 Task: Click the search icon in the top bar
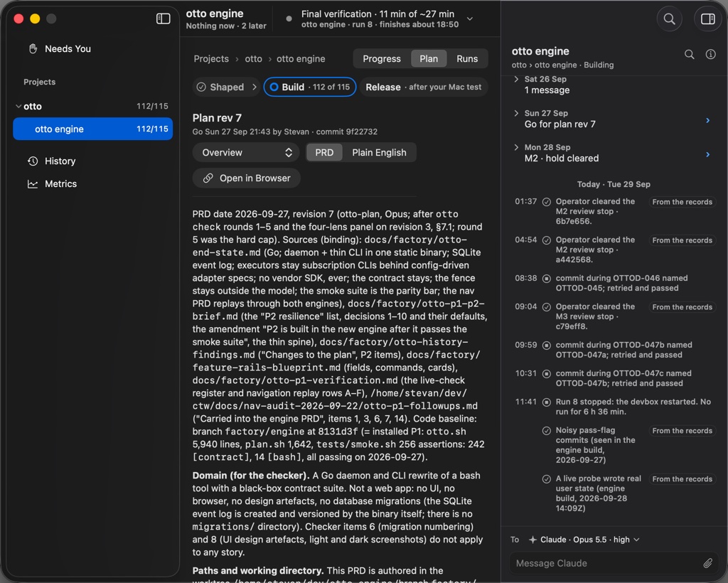669,18
